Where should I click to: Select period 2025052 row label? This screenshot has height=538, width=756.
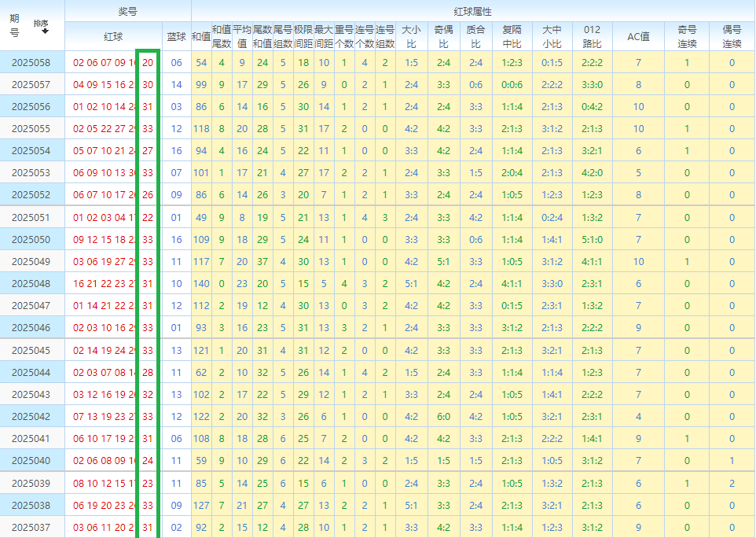[x=31, y=194]
